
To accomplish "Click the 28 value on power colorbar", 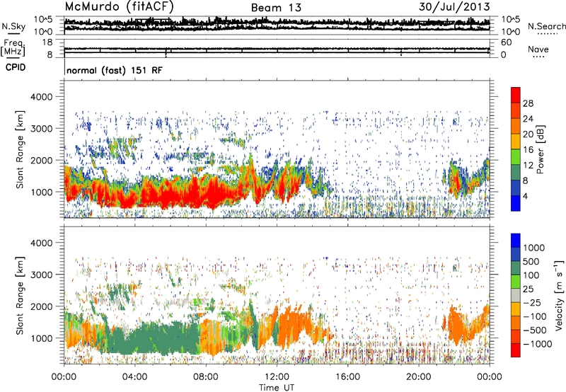I will coord(528,103).
